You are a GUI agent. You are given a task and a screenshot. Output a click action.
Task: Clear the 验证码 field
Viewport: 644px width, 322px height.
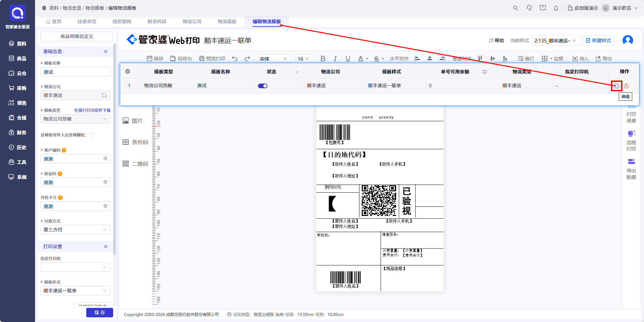pyautogui.click(x=105, y=182)
